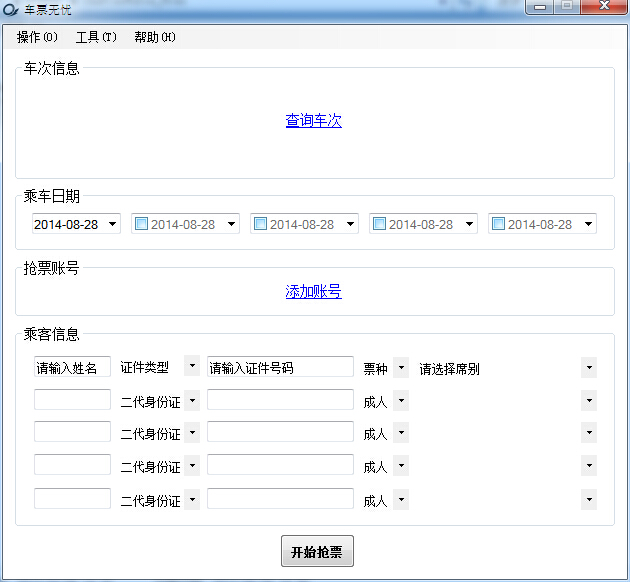
Task: Expand the fifth travel date dropdown arrow
Action: pyautogui.click(x=588, y=224)
